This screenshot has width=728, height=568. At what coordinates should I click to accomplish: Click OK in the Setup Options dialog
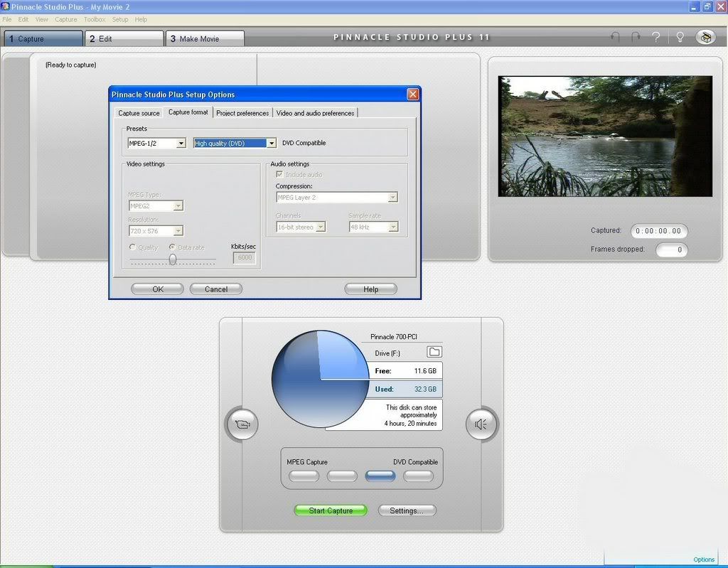coord(157,289)
